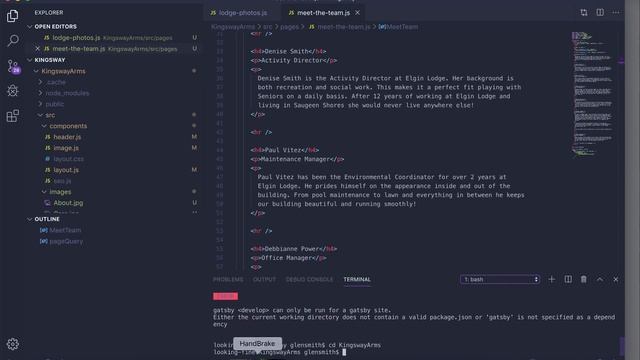Switch to the lodge-photos.js tab
This screenshot has width=640, height=360.
click(x=242, y=13)
